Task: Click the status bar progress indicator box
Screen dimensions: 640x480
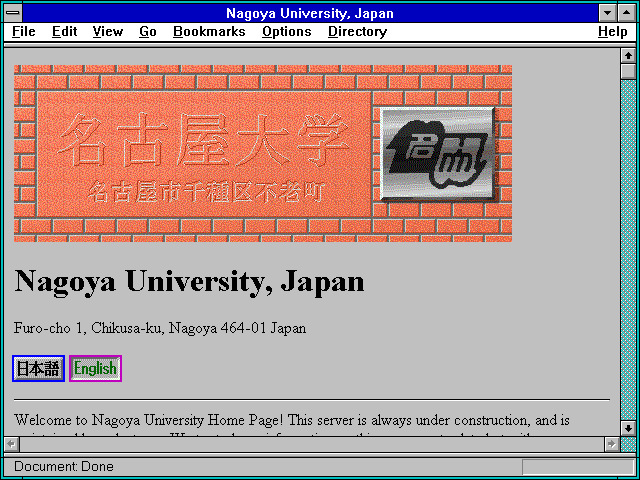Action: point(578,467)
